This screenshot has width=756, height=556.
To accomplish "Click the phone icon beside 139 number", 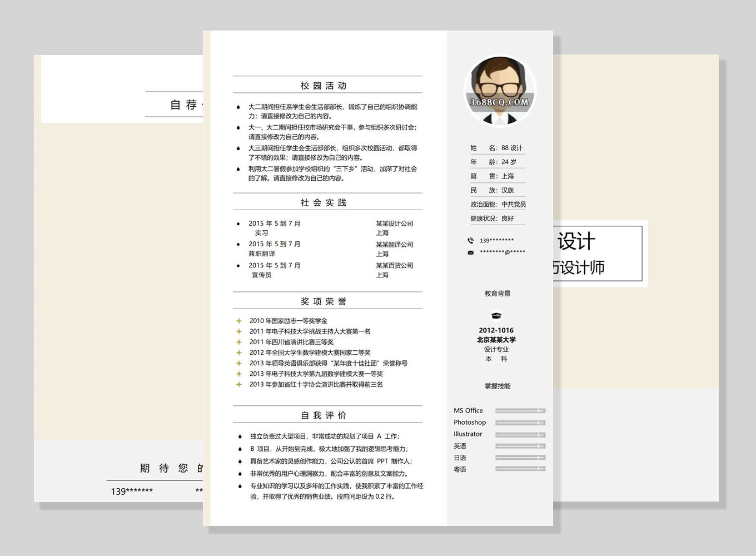I will (x=470, y=241).
